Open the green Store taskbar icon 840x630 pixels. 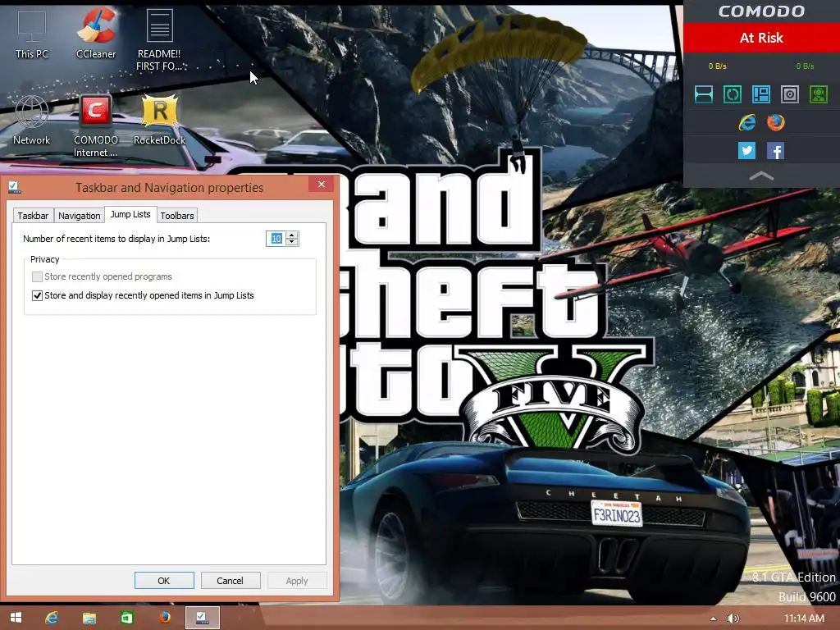click(126, 618)
